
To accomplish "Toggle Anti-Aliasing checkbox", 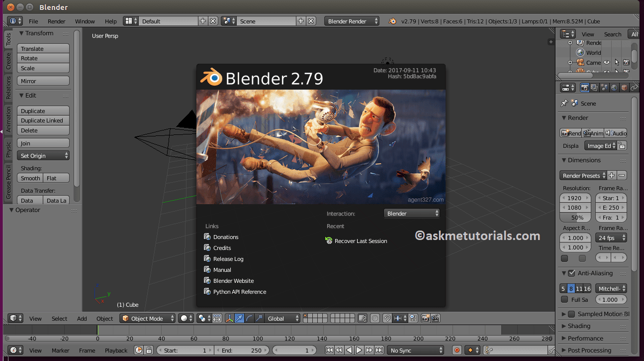I will click(571, 273).
